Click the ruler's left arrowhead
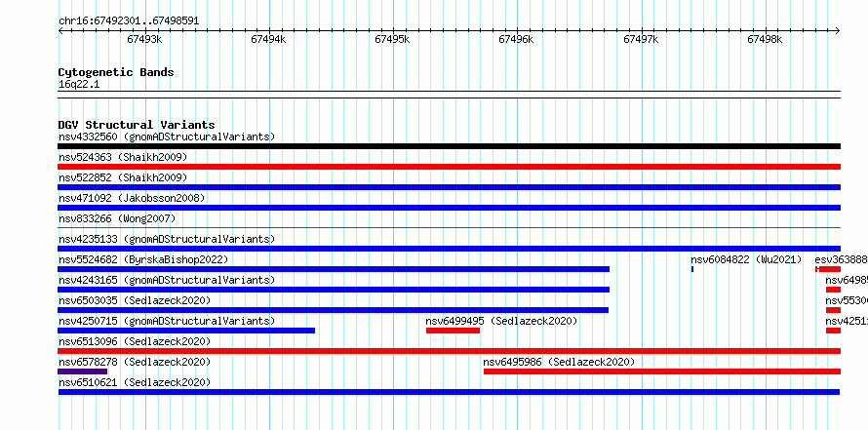The image size is (868, 430). coord(60,30)
